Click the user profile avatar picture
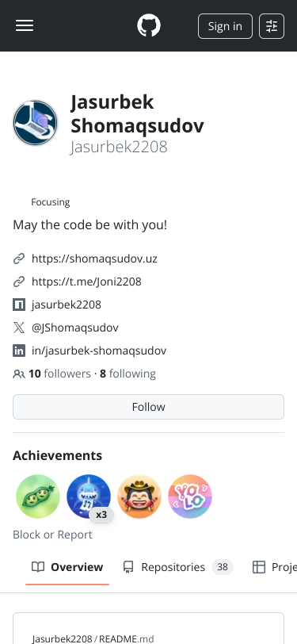This screenshot has height=644, width=297. [x=36, y=123]
